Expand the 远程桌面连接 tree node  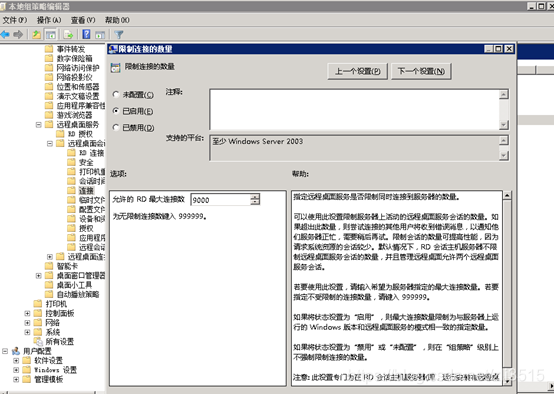[x=50, y=257]
